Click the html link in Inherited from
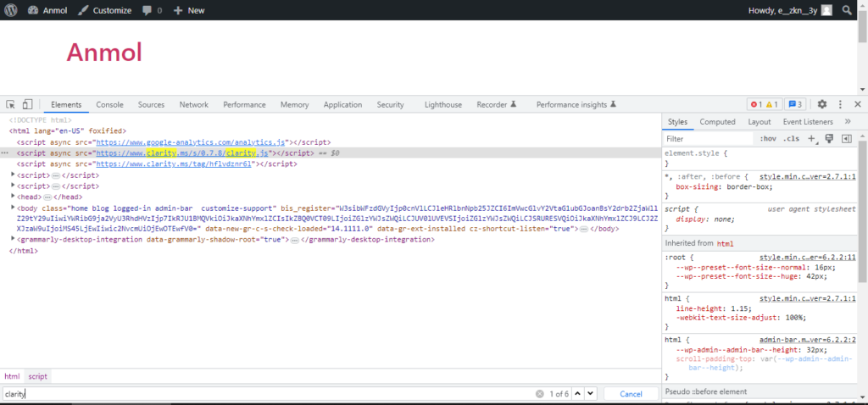Screen dimensions: 868x405 (x=724, y=243)
